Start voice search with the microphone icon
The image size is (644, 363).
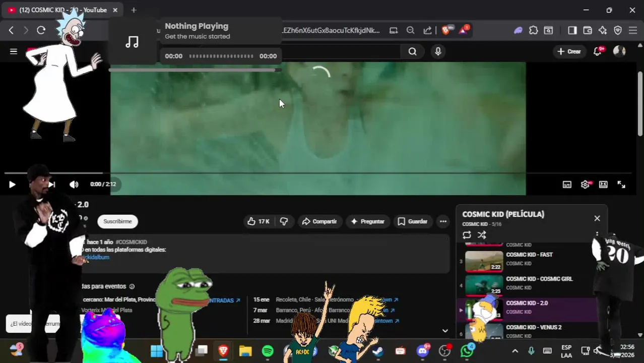coord(438,51)
